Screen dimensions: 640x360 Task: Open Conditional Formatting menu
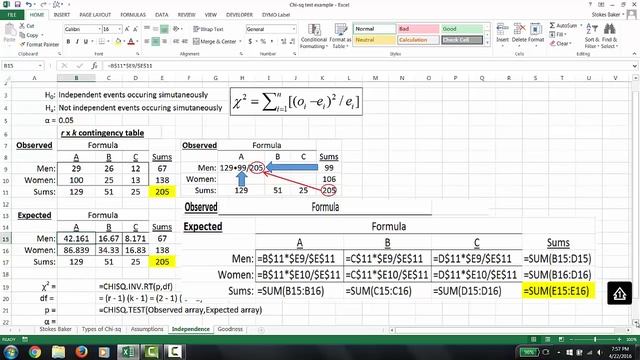pyautogui.click(x=313, y=36)
